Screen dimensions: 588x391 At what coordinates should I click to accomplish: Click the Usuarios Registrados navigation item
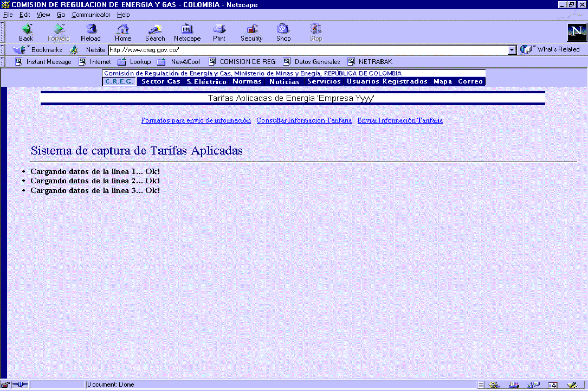coord(387,81)
